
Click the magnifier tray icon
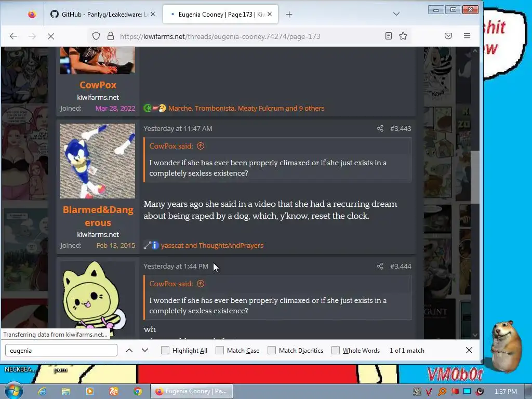click(442, 392)
